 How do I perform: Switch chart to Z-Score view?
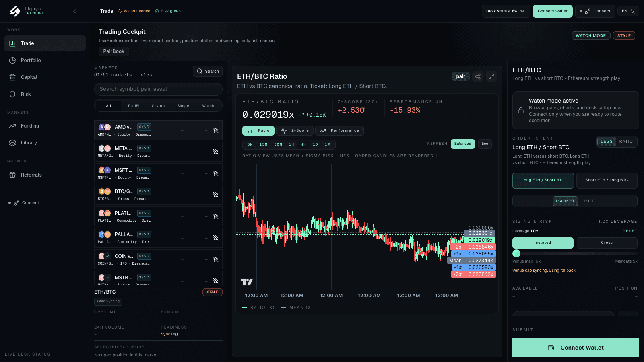295,131
